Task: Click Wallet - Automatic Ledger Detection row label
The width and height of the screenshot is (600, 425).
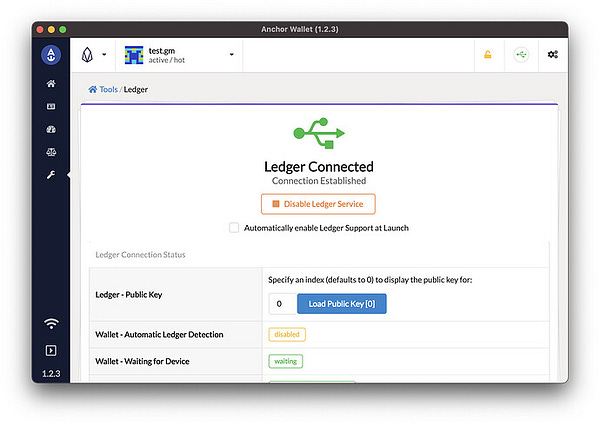Action: 159,334
